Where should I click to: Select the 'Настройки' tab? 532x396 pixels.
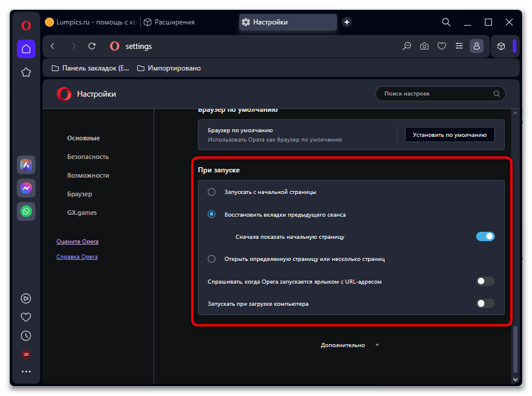[x=288, y=22]
